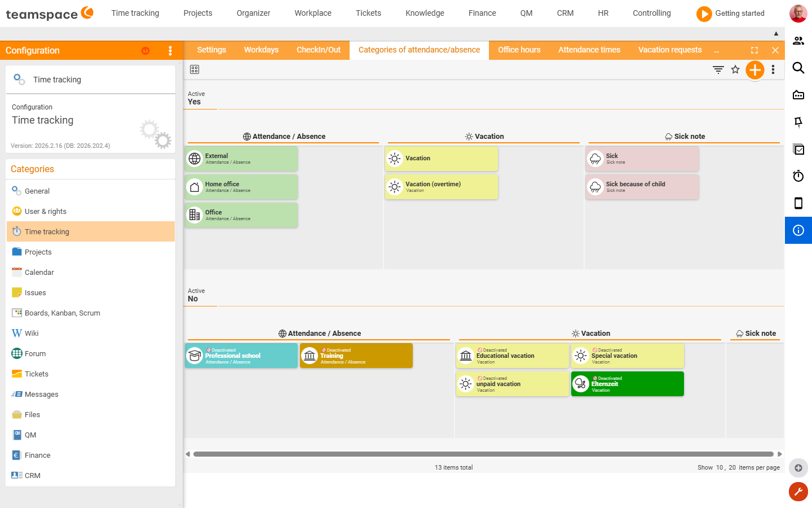Viewport: 812px width, 508px height.
Task: Collapse top bar with up arrow
Action: [776, 34]
